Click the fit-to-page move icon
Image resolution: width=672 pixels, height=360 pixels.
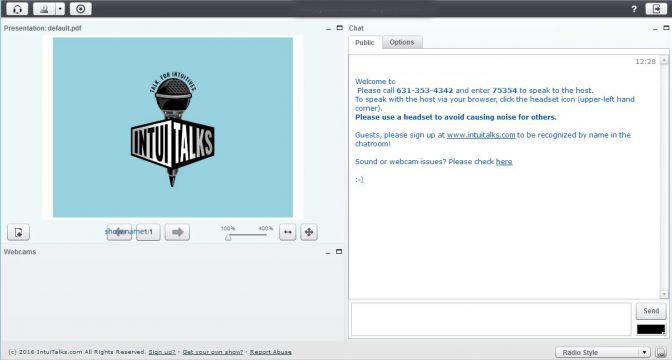coord(309,232)
